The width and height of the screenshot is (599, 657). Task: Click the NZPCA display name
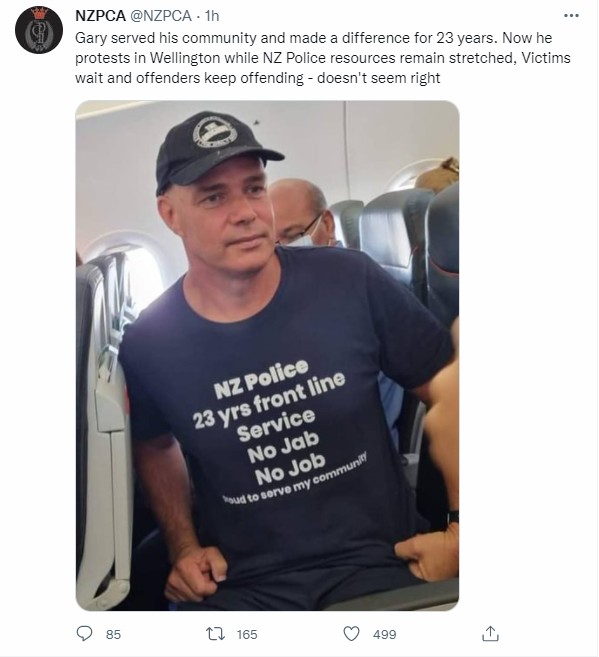(x=100, y=16)
